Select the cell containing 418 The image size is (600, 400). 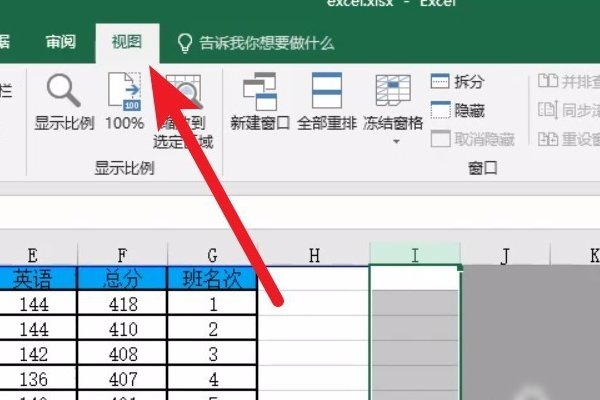(x=122, y=304)
